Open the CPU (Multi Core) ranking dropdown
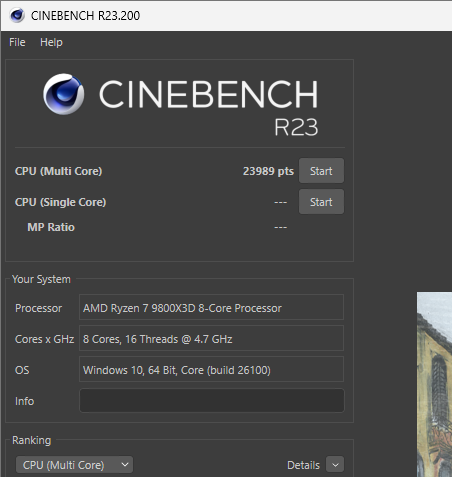The height and width of the screenshot is (477, 452). (x=74, y=465)
